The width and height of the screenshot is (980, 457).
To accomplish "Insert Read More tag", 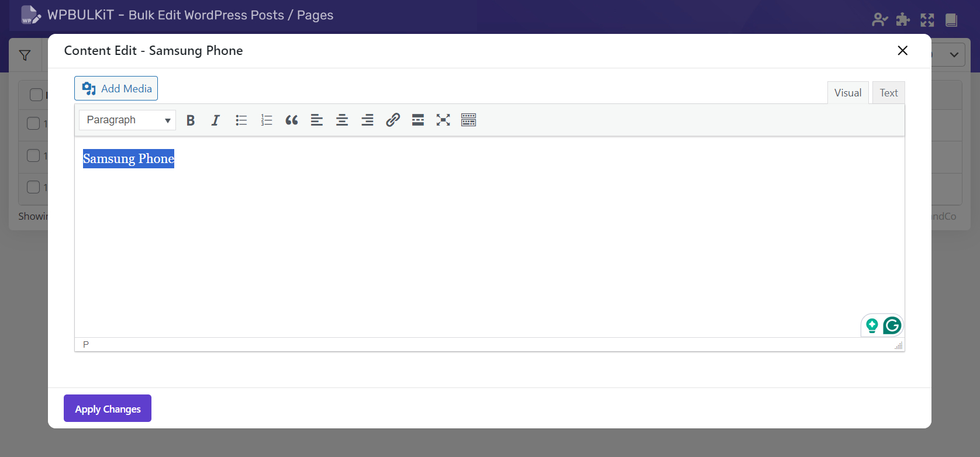I will 418,120.
